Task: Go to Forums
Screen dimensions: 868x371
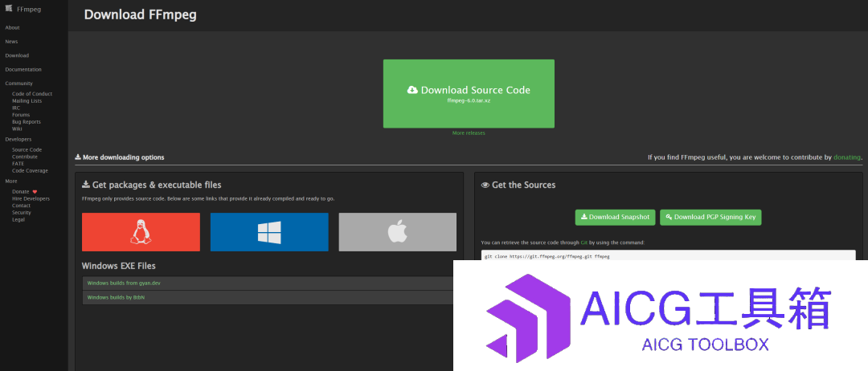Action: 21,115
